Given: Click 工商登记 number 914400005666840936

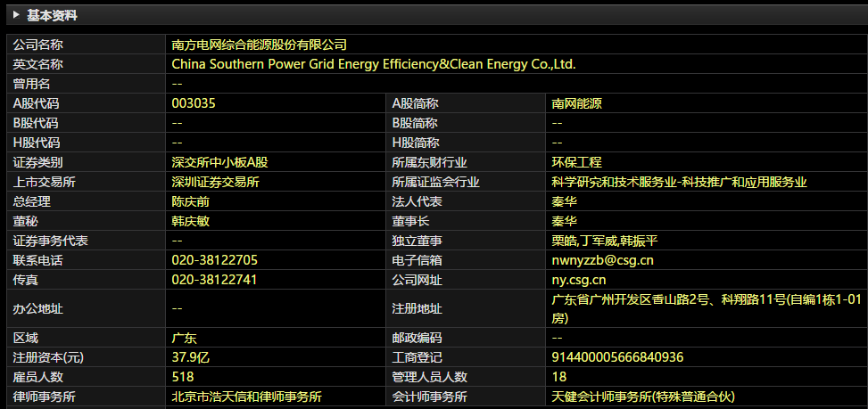Looking at the screenshot, I should coord(617,357).
